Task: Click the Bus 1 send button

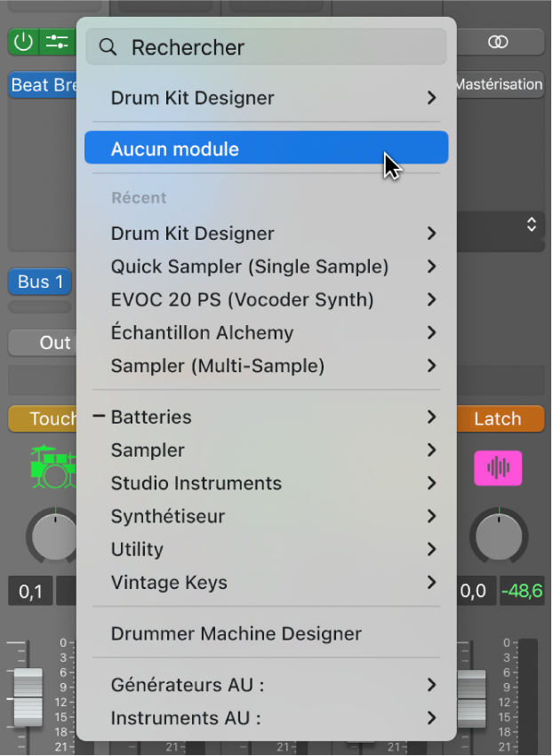Action: point(38,282)
